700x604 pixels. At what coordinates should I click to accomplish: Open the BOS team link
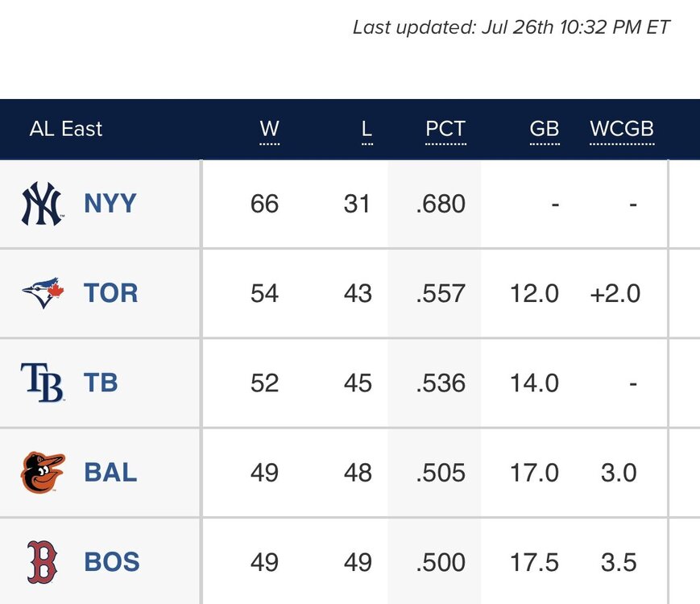tap(111, 562)
